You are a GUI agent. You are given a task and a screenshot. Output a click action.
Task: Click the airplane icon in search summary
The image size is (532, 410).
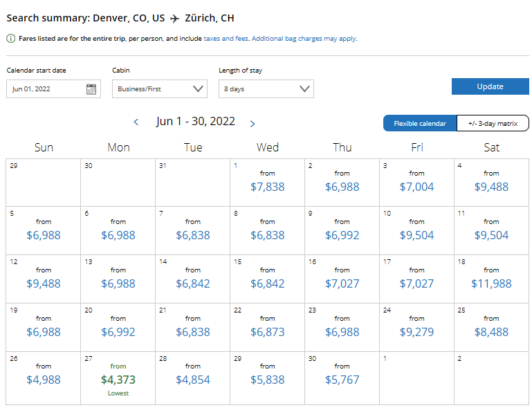[x=175, y=18]
